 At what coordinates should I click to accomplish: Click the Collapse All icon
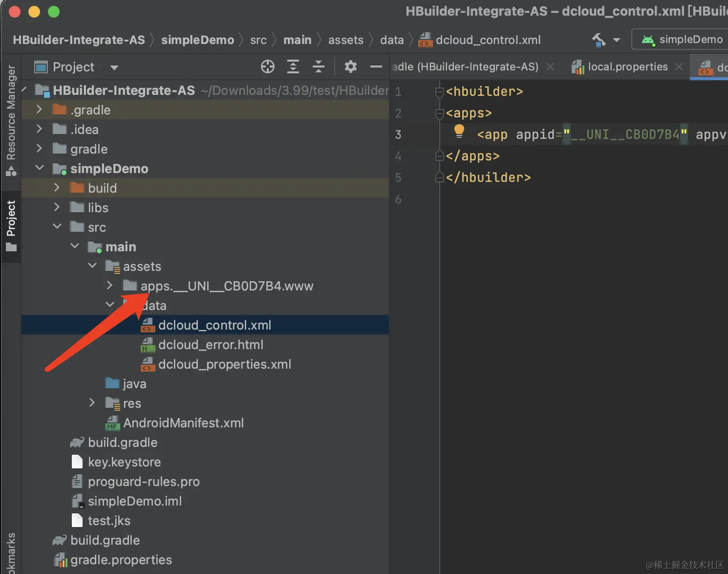319,66
